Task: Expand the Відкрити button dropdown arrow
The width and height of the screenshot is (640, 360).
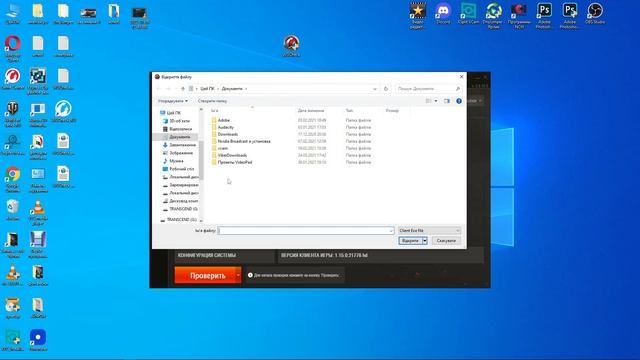Action: (425, 241)
